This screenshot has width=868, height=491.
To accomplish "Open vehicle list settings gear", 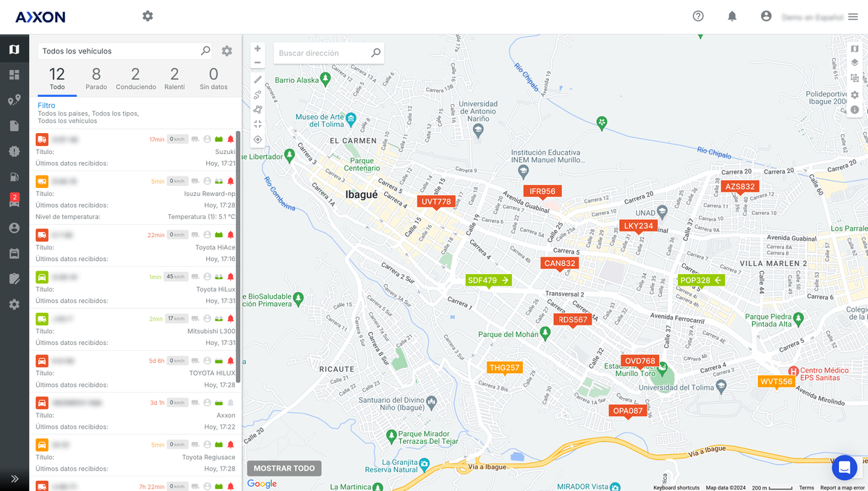I will (227, 51).
